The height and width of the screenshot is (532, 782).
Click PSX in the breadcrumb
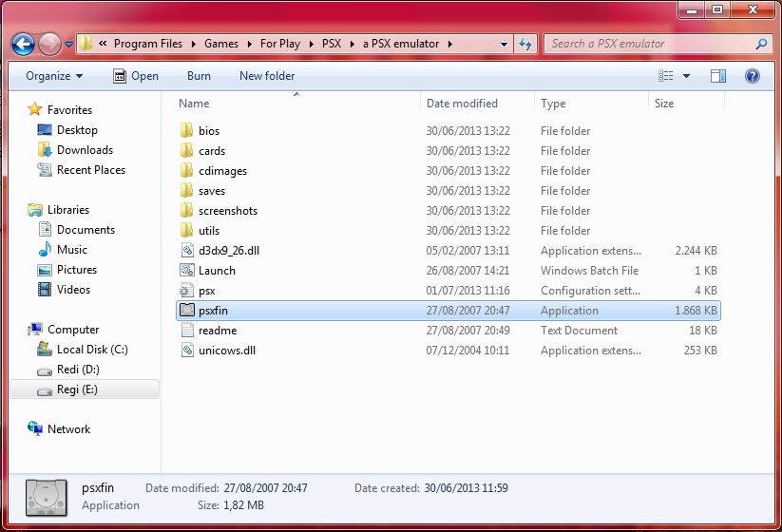tap(332, 44)
